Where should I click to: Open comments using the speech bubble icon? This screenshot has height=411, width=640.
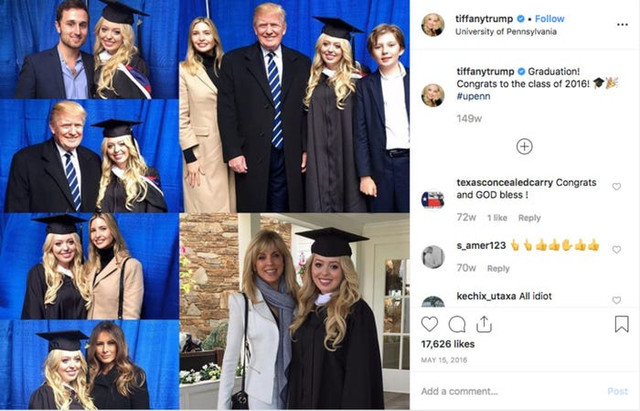pyautogui.click(x=457, y=324)
